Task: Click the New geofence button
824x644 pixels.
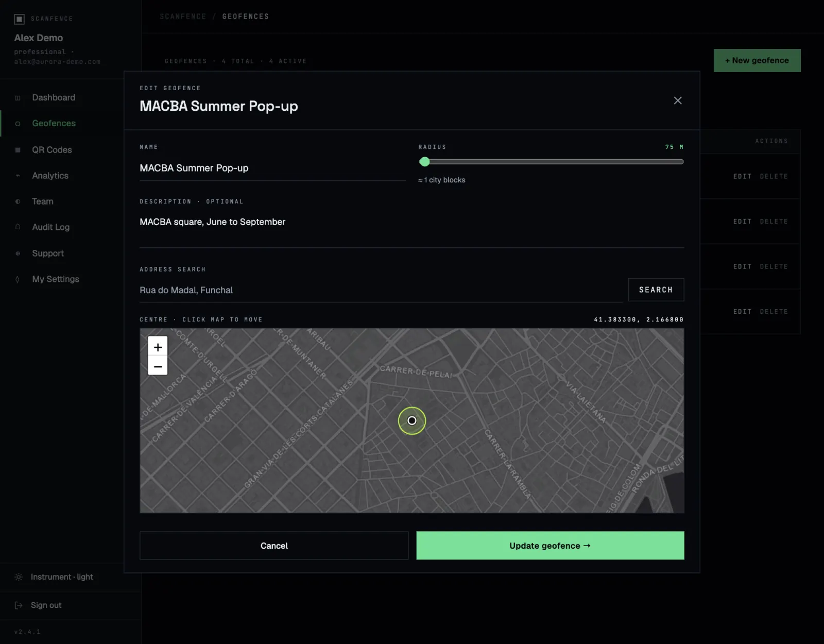Action: [x=757, y=60]
